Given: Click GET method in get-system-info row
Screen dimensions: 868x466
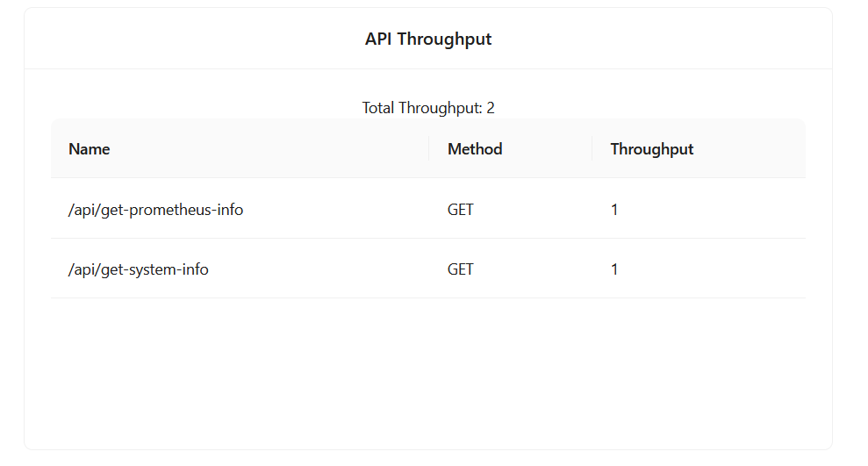Looking at the screenshot, I should pos(461,269).
